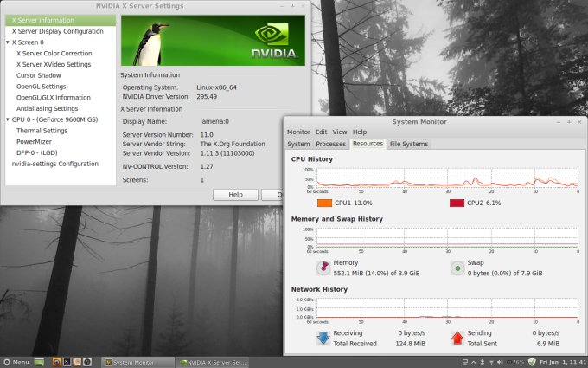Click the beige launcher icon next to terminal
Screen dimensions: 588x368
click(77, 362)
